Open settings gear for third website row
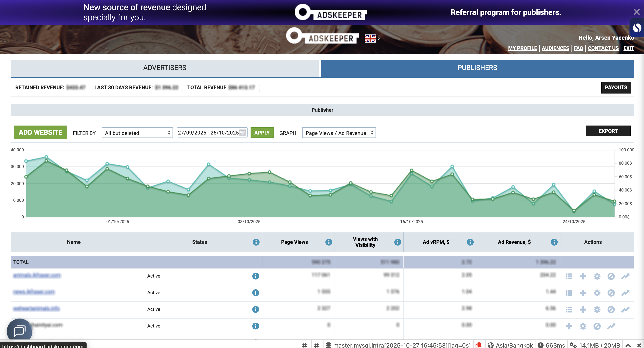 coord(597,309)
